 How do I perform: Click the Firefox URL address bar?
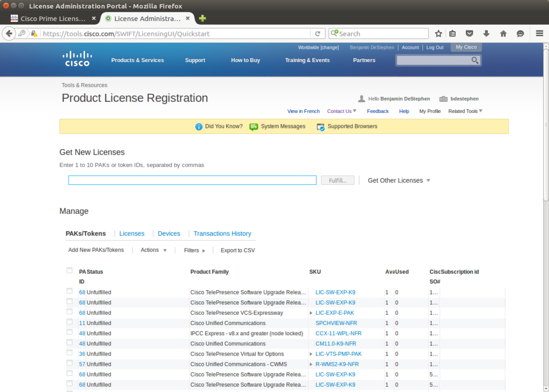176,34
